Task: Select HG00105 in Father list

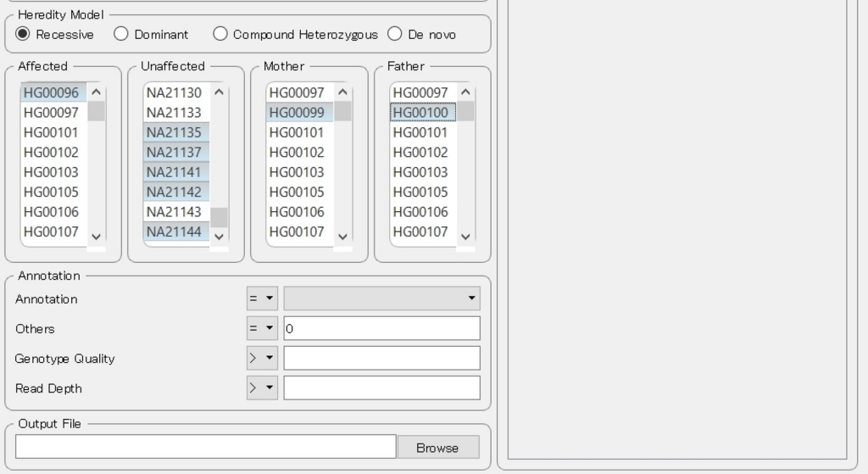Action: coord(423,192)
